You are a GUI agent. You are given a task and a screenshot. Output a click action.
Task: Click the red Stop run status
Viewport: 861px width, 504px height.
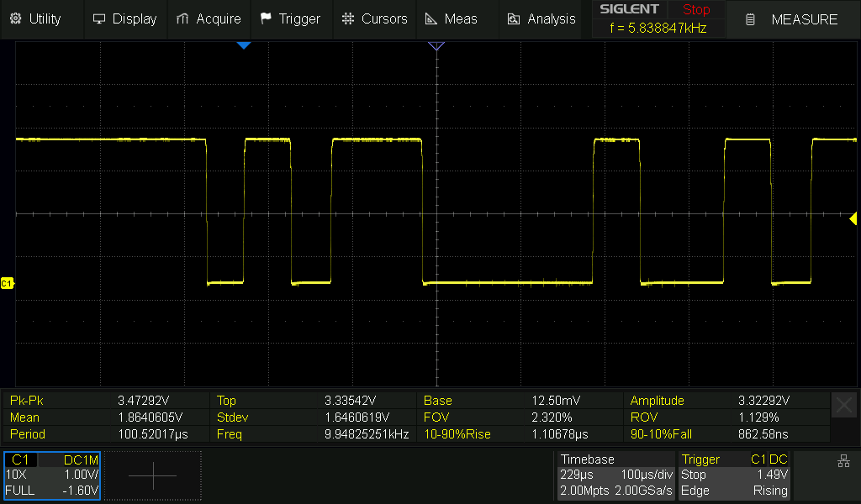696,9
